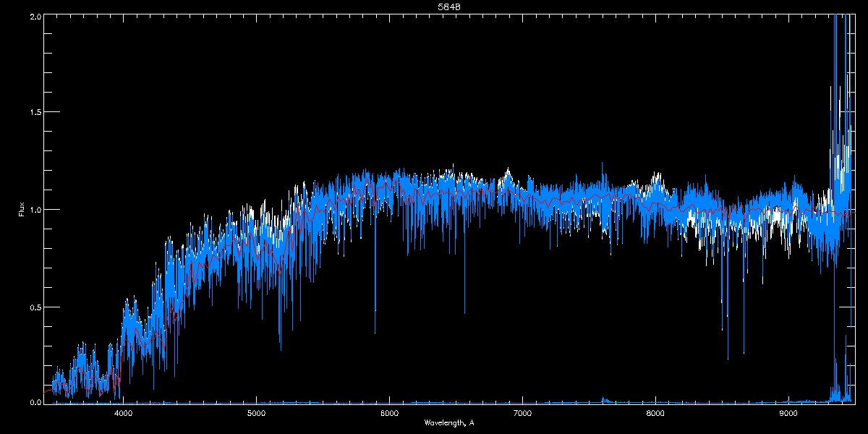The image size is (868, 434).
Task: Click the Flux y-axis label
Action: click(22, 209)
